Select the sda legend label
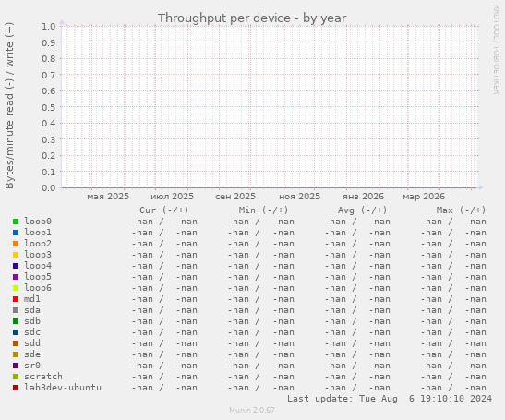 click(32, 310)
